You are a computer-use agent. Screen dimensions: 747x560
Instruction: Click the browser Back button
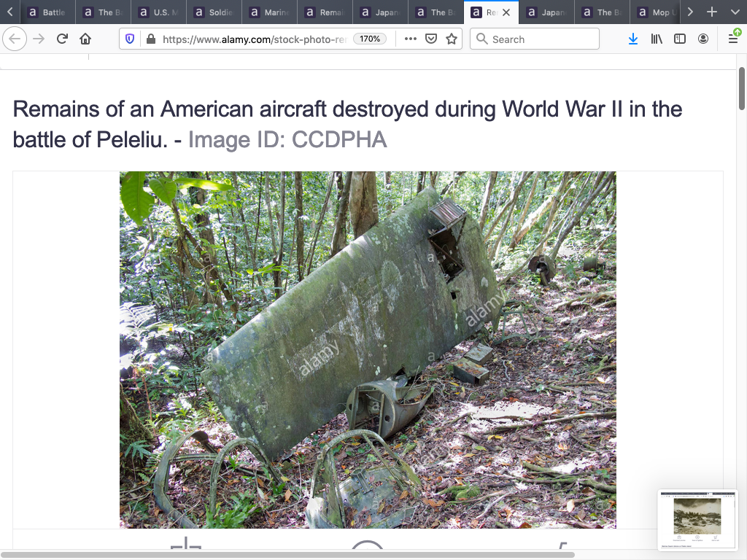point(15,39)
